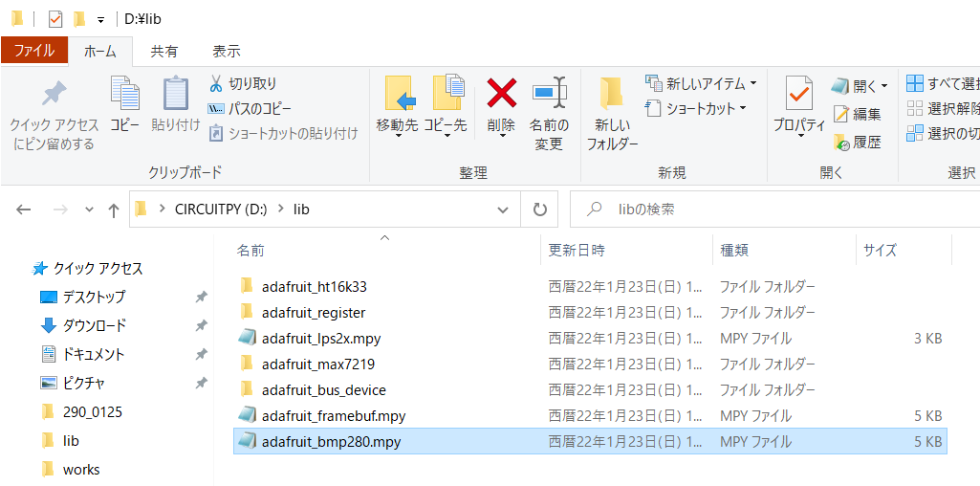The image size is (980, 486).
Task: Select Documents (ドキュメント) in sidebar
Action: click(93, 355)
